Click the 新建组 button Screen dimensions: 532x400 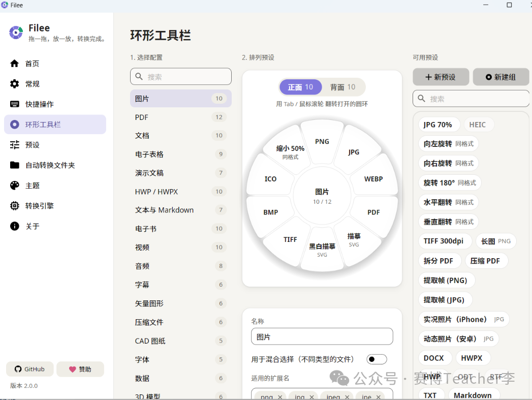[501, 77]
